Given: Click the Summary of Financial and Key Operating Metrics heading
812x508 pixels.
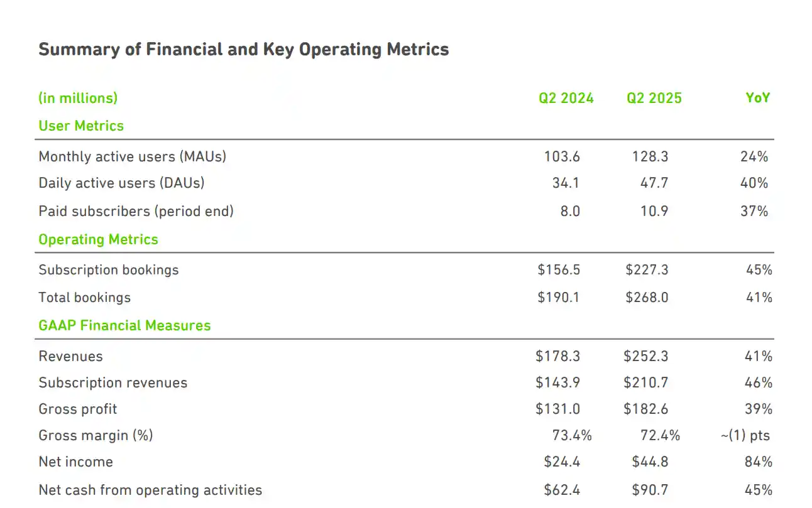Looking at the screenshot, I should pos(243,50).
